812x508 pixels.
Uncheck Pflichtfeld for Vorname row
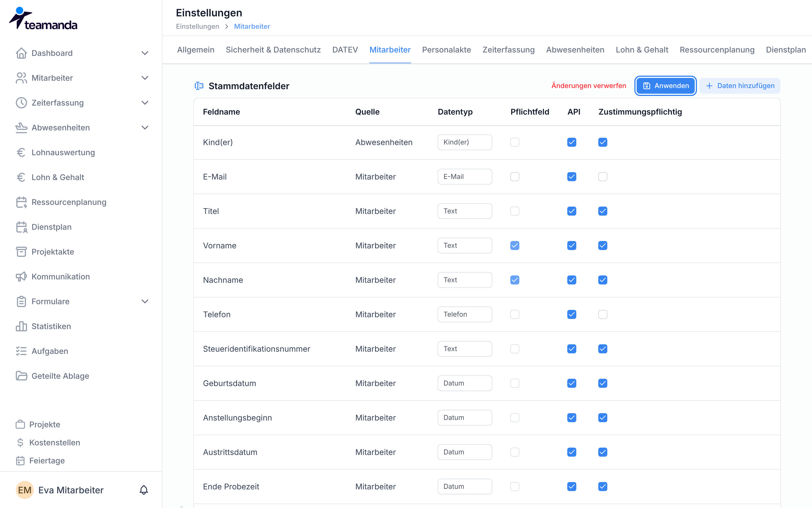click(x=515, y=246)
